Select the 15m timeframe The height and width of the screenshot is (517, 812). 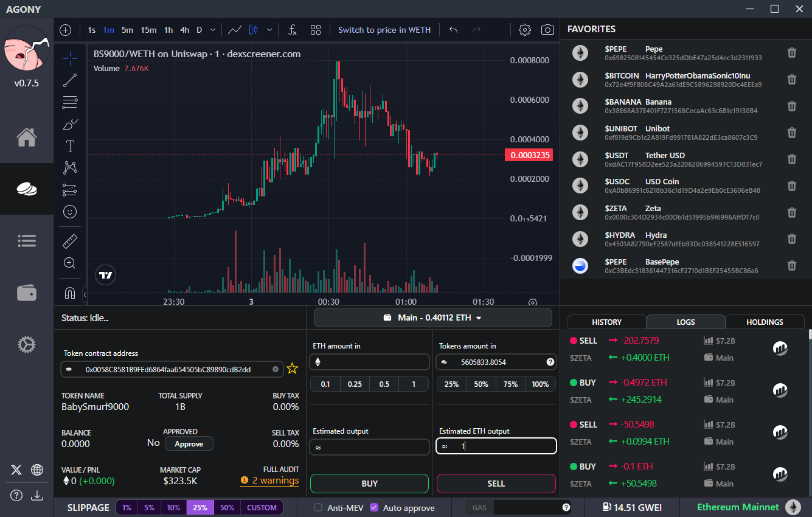click(148, 30)
